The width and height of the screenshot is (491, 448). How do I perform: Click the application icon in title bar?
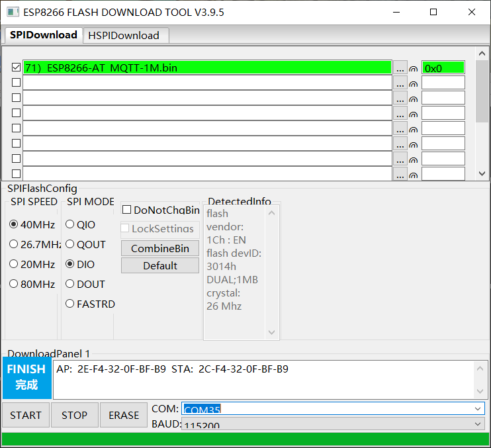point(13,12)
